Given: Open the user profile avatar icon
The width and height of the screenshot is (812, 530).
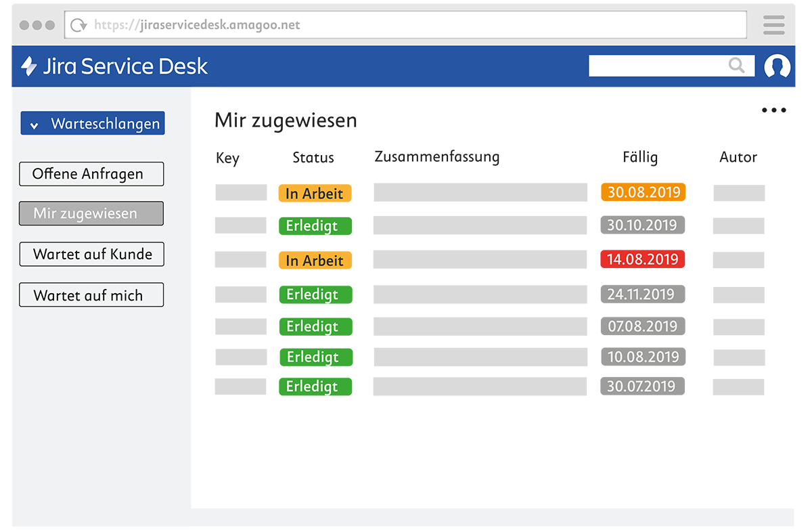Looking at the screenshot, I should click(x=777, y=66).
